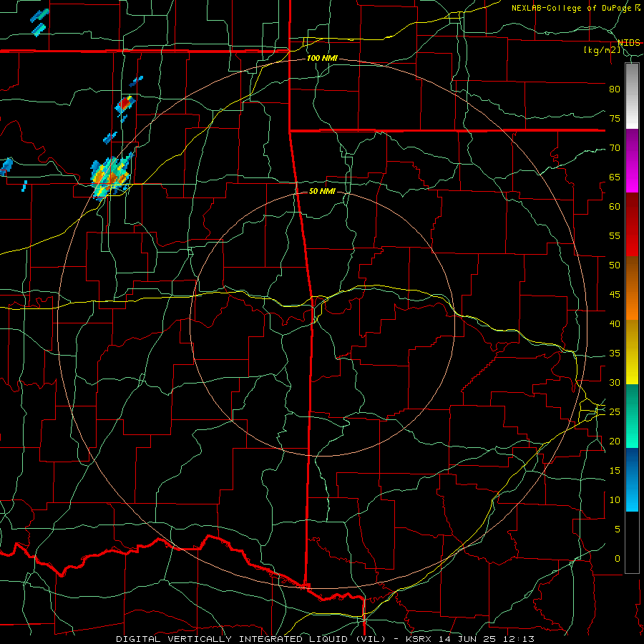
Task: Select the 75 value on the VIL scale
Action: [615, 118]
